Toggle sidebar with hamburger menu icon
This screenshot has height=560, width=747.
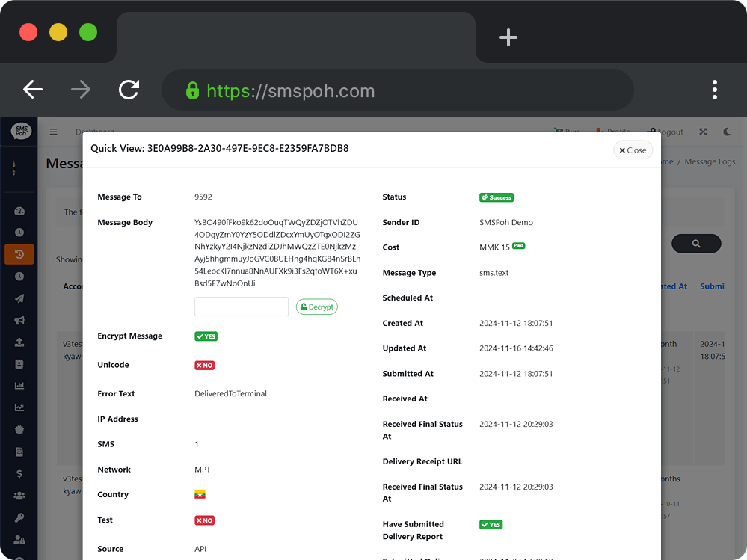(x=54, y=132)
